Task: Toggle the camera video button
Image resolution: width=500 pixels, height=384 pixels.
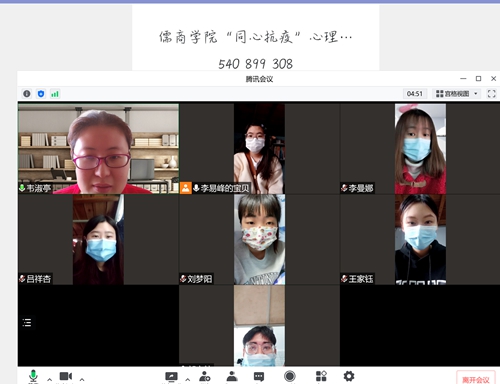Action: (66, 376)
